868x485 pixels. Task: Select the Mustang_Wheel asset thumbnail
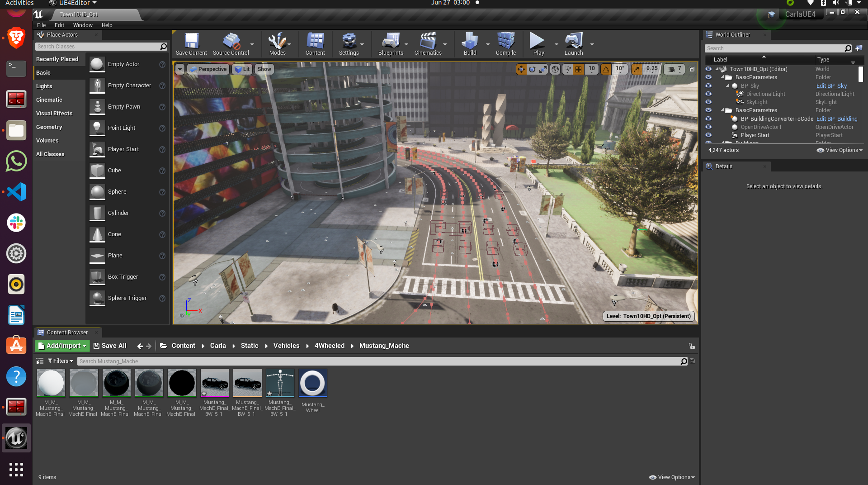click(312, 383)
